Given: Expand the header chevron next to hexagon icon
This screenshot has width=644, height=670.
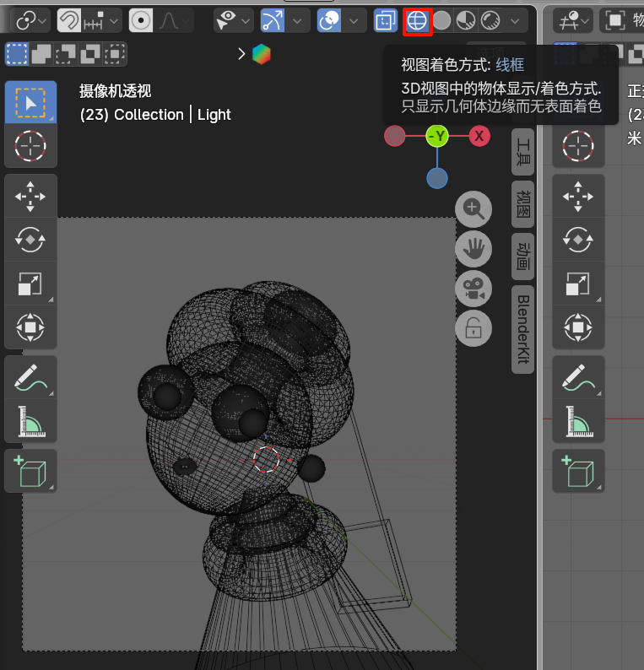Looking at the screenshot, I should 241,54.
